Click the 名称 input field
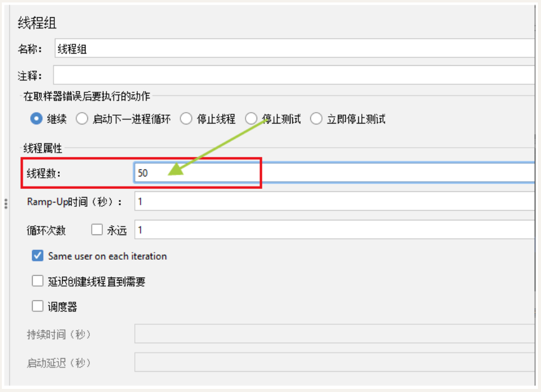541x392 pixels. [295, 49]
